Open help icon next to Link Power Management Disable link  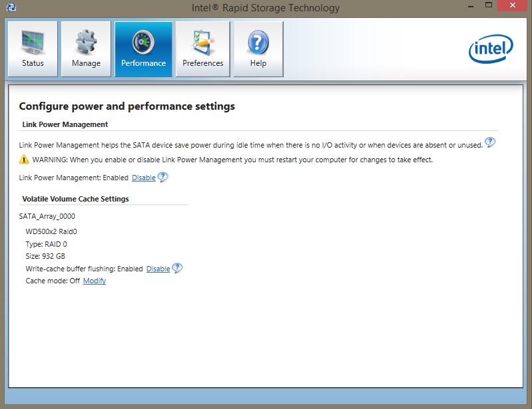[163, 177]
